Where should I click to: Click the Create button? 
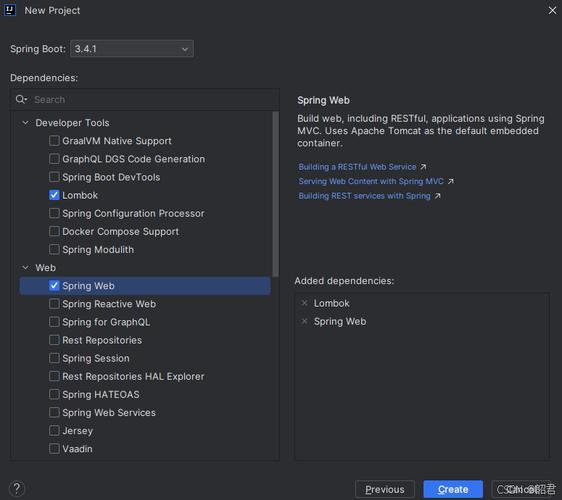453,489
